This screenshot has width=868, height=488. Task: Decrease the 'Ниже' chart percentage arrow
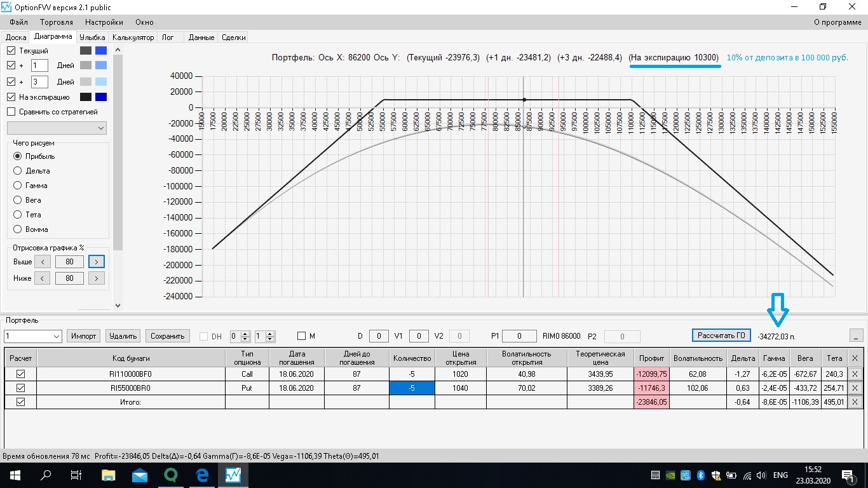pyautogui.click(x=42, y=278)
